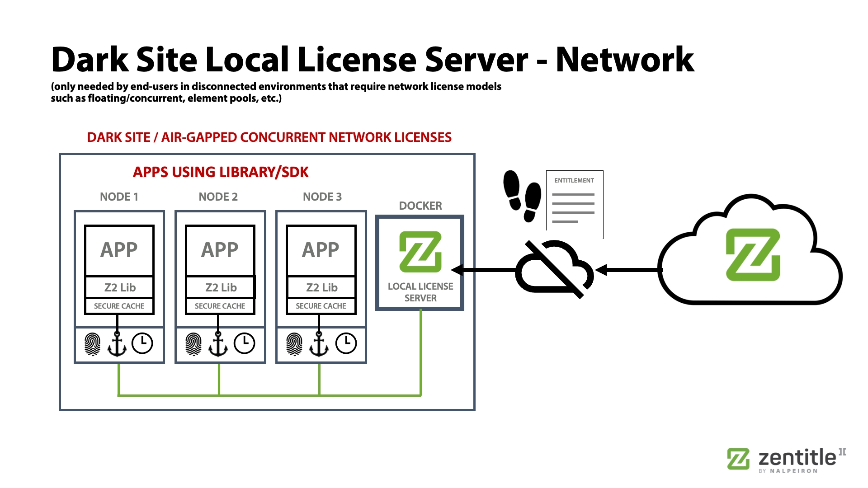The image size is (868, 488).
Task: Click the anchor icon under Node 1
Action: pos(117,344)
